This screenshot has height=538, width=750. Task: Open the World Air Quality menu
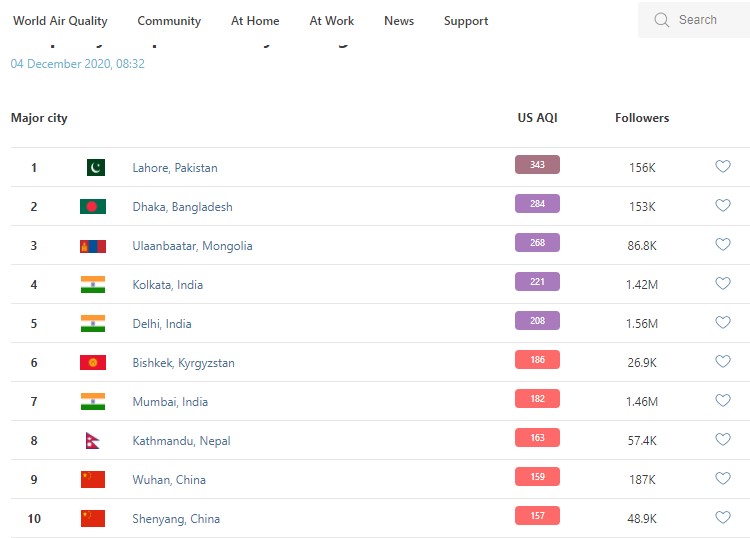(60, 21)
